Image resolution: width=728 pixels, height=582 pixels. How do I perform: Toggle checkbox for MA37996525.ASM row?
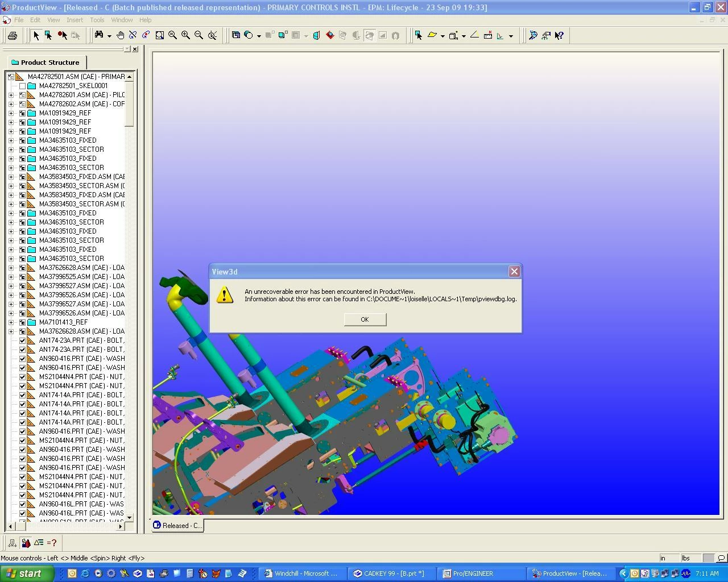point(22,277)
